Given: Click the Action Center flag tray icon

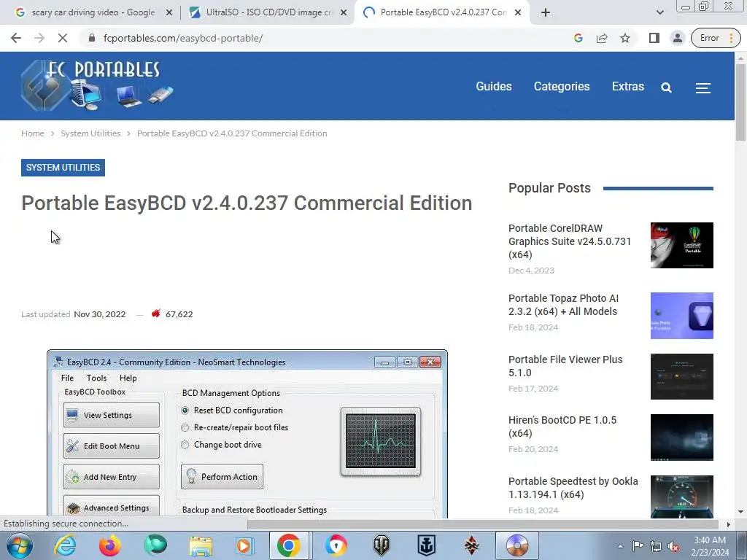Looking at the screenshot, I should (x=638, y=546).
